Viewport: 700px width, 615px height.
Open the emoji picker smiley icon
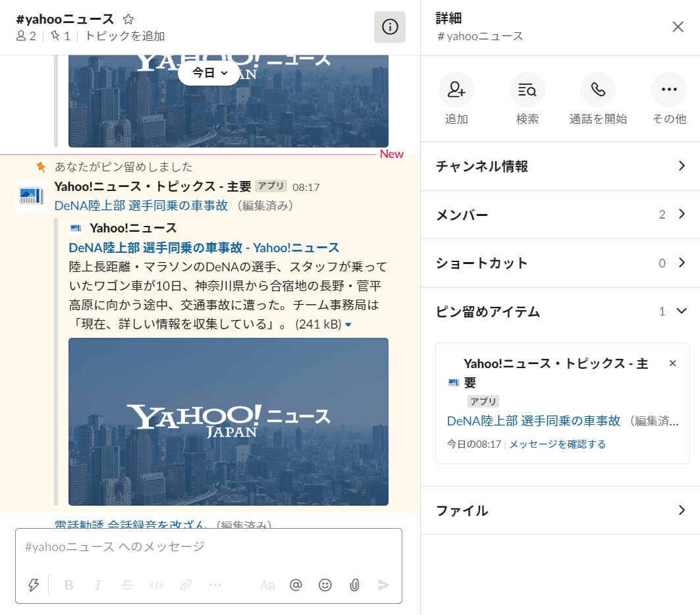[325, 585]
